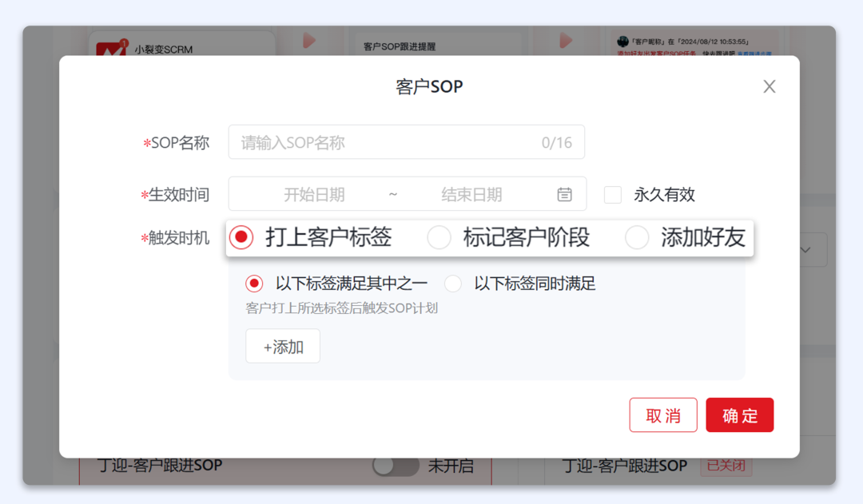Choose 添加好友 as the trigger
The height and width of the screenshot is (504, 863).
pyautogui.click(x=637, y=237)
